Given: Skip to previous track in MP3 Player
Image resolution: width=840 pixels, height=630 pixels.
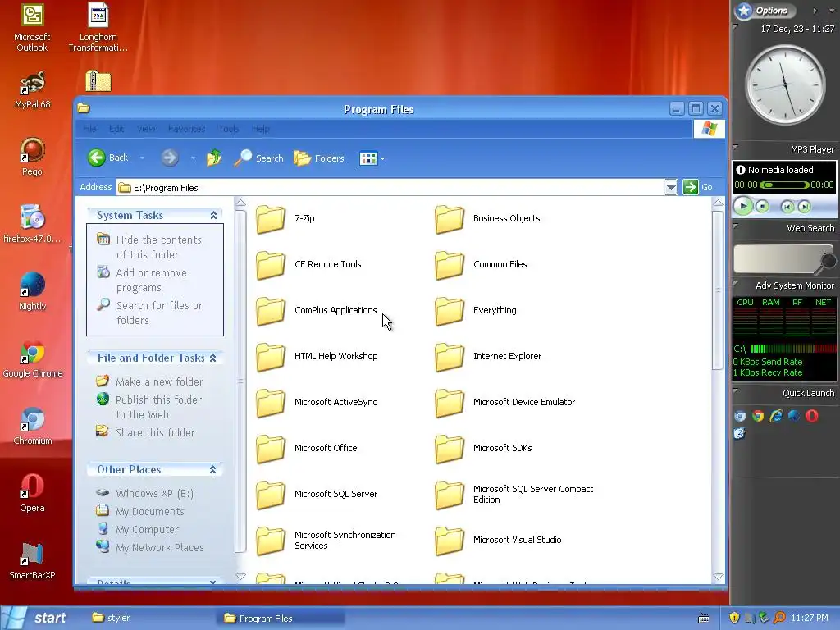Looking at the screenshot, I should coord(787,207).
